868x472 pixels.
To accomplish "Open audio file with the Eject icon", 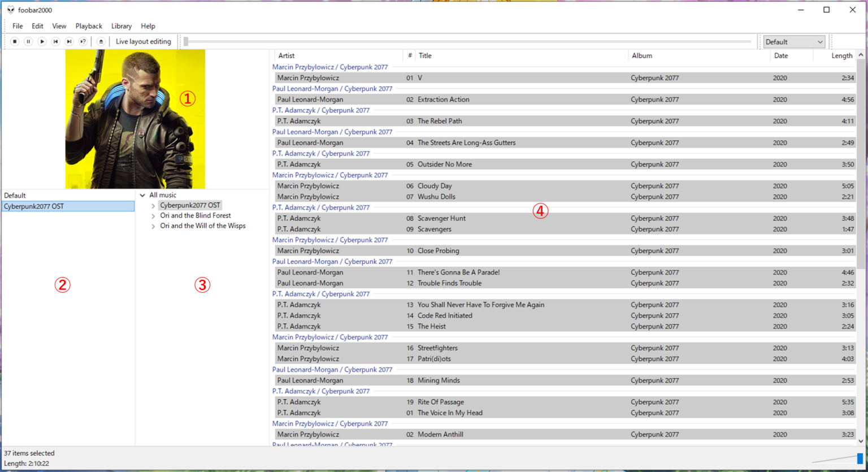I will pyautogui.click(x=101, y=41).
